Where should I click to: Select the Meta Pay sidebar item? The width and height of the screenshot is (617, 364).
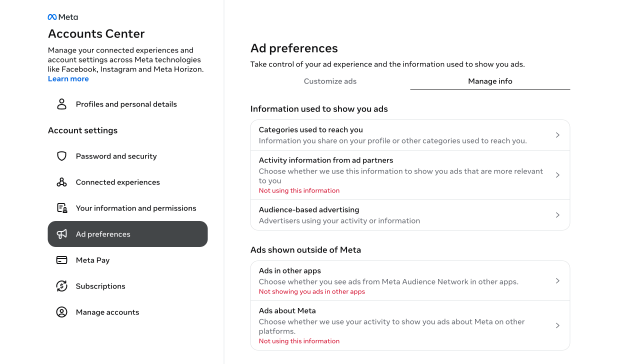[x=92, y=260]
